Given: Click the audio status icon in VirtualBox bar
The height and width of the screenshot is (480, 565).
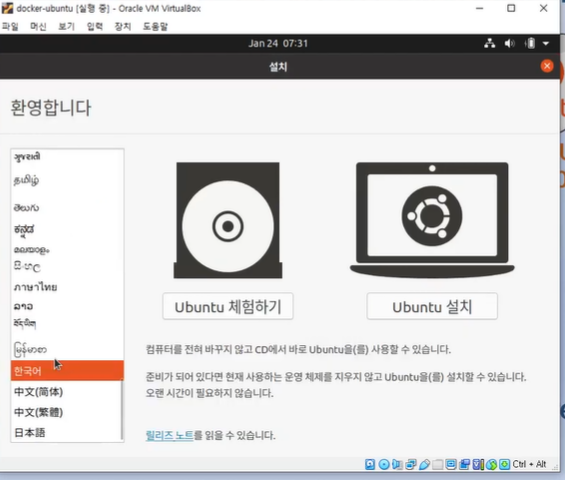Looking at the screenshot, I should tap(397, 464).
